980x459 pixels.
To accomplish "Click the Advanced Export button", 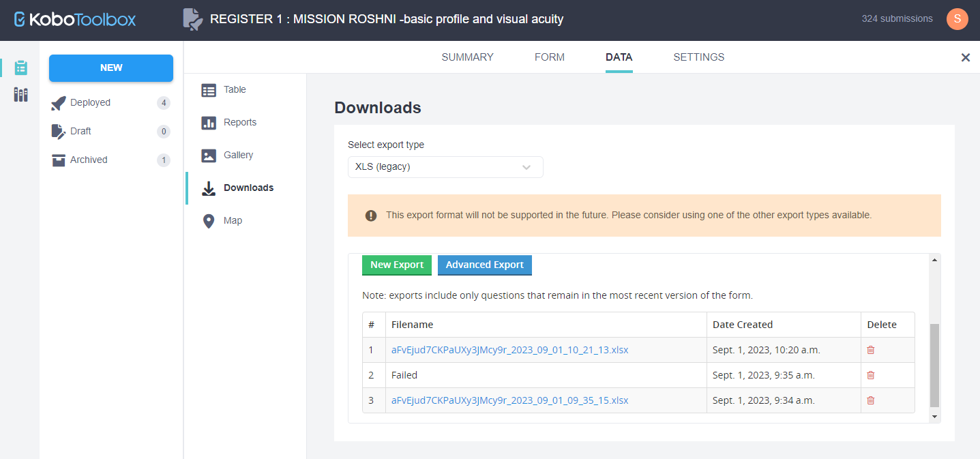I will click(x=484, y=265).
